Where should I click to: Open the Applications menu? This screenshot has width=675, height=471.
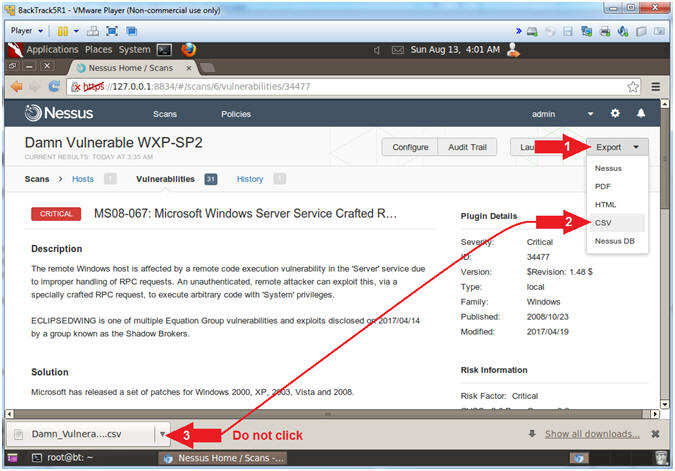[x=52, y=50]
